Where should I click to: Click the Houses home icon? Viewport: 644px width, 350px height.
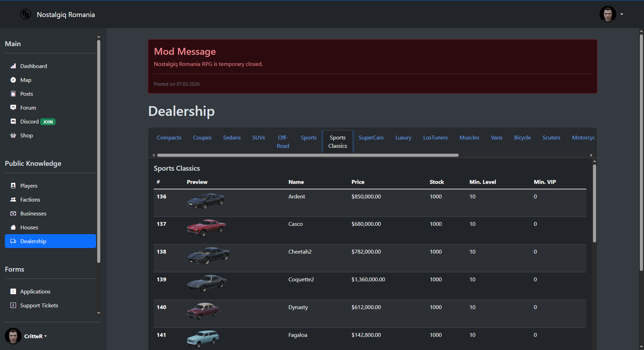point(13,227)
